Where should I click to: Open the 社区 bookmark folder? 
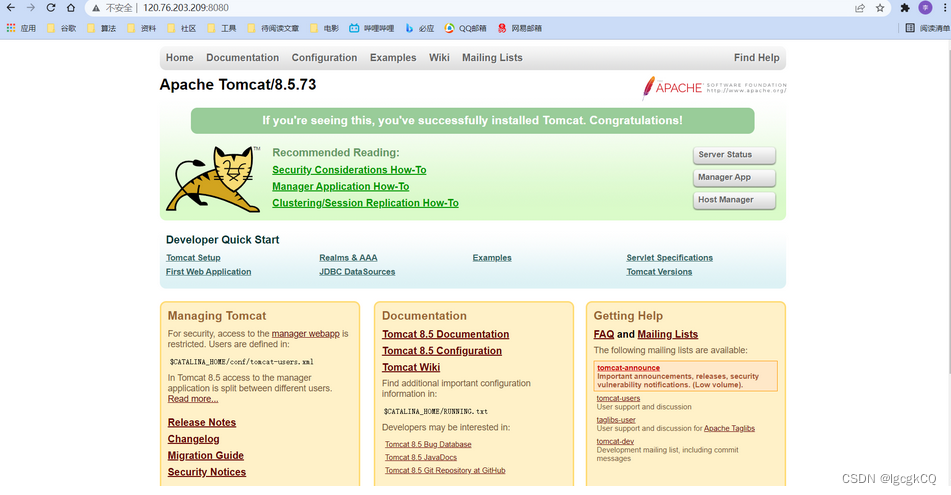point(181,28)
